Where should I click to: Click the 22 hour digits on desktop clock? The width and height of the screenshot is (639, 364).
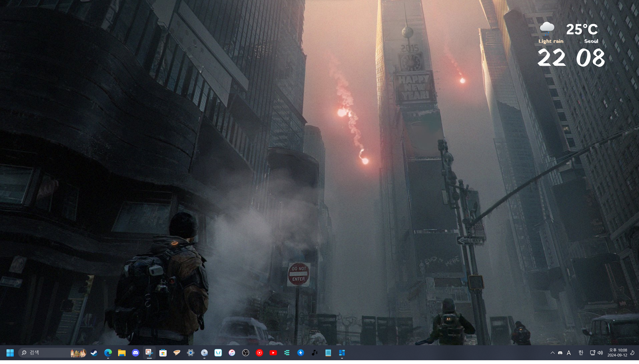tap(551, 58)
